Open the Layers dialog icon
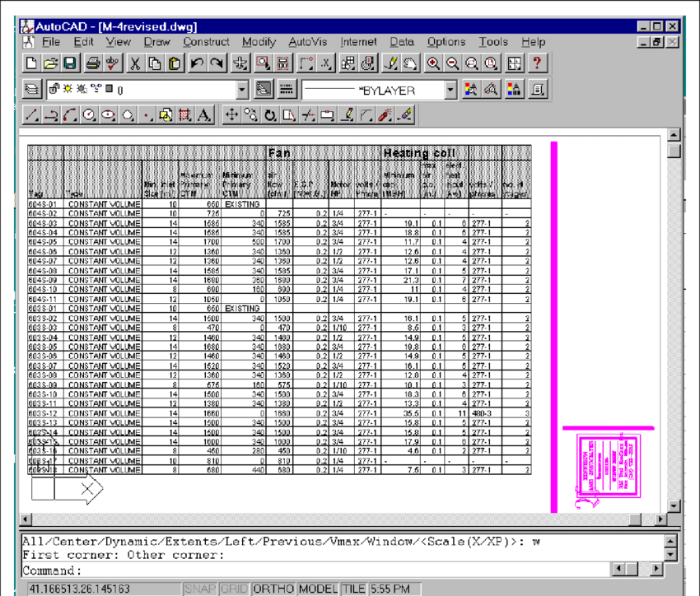This screenshot has width=700, height=596. click(31, 89)
